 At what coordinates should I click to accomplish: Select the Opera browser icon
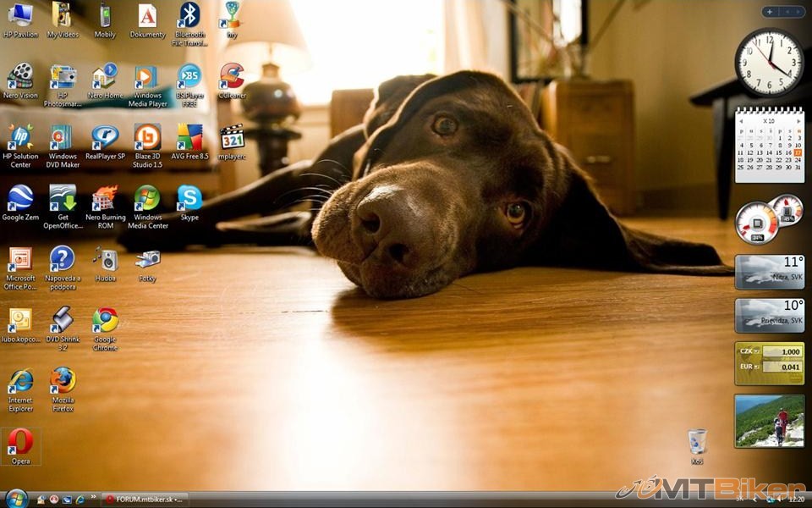coord(20,443)
